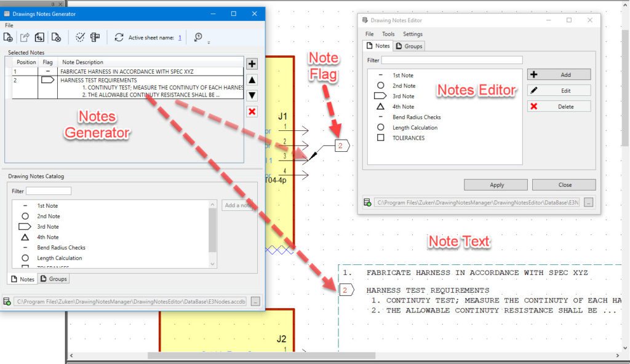This screenshot has width=630, height=364.
Task: Click the active sheet name link
Action: click(x=180, y=38)
